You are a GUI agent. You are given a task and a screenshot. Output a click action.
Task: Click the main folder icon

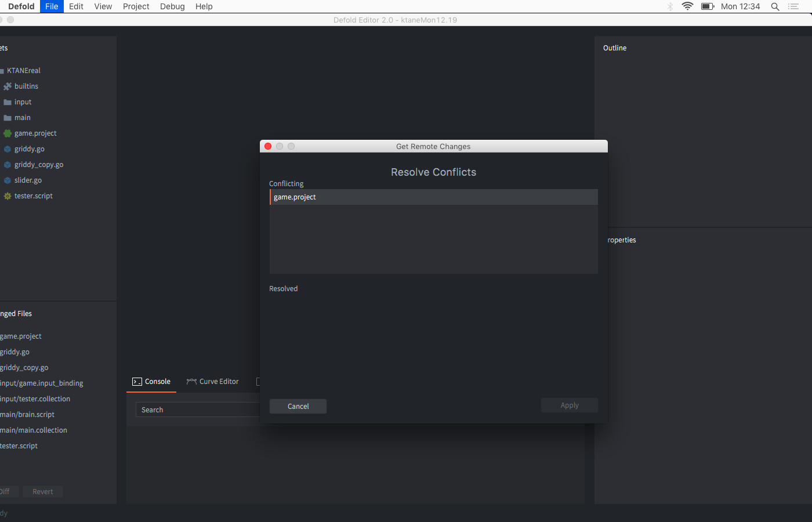8,118
